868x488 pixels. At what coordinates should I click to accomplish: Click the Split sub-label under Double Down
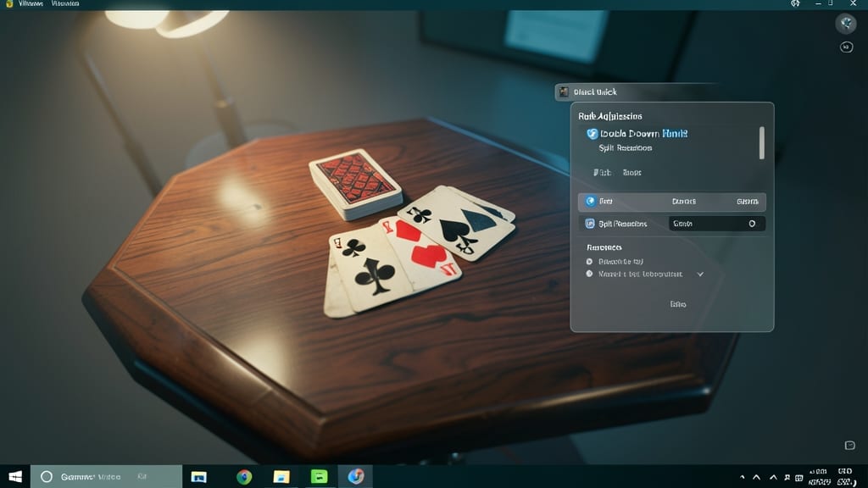pos(625,148)
